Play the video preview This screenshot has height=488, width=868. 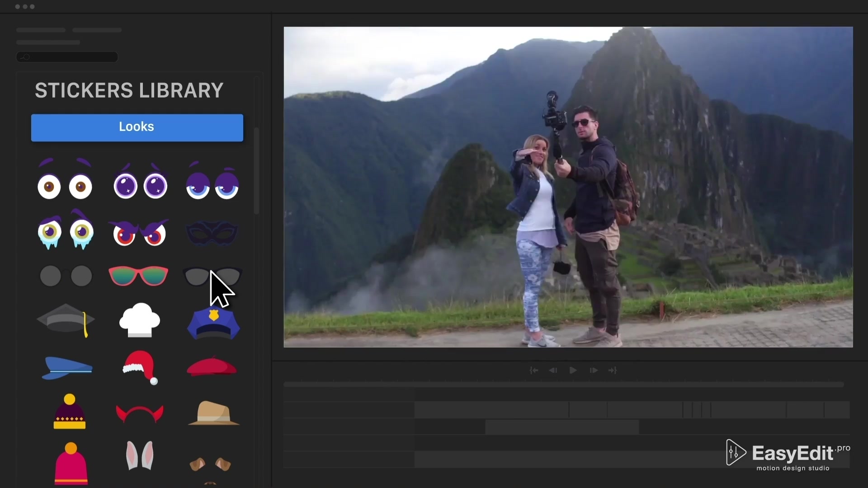573,371
